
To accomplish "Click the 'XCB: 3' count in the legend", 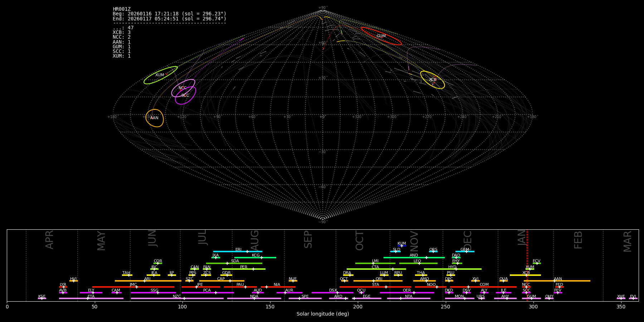I will point(122,33).
